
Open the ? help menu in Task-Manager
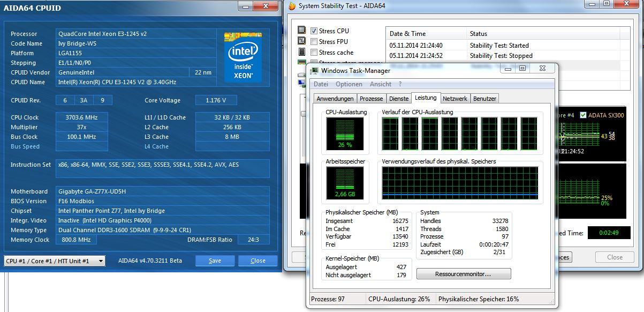pos(400,84)
